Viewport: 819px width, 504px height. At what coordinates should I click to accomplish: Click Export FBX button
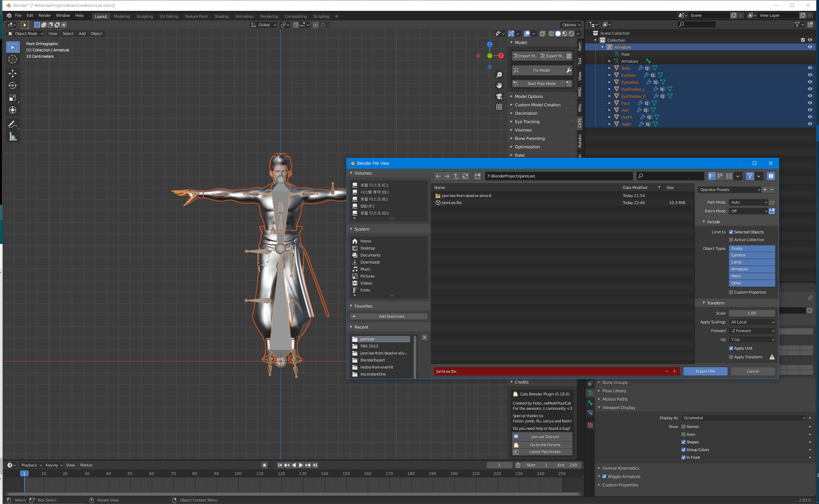point(705,371)
